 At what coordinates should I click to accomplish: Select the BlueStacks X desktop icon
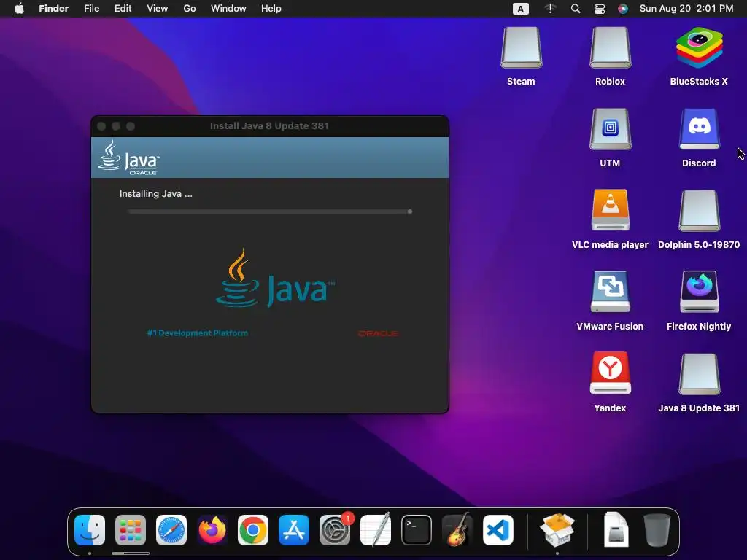pos(699,48)
